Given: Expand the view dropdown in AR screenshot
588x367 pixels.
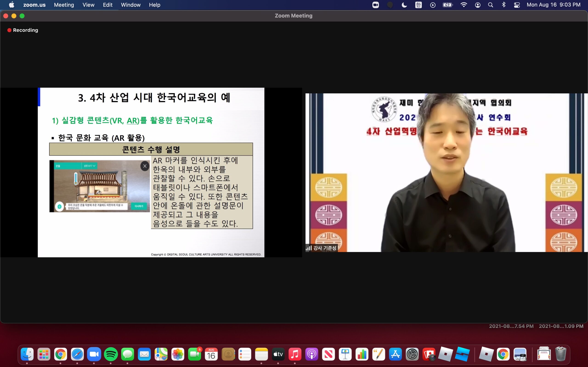Looking at the screenshot, I should pos(90,166).
